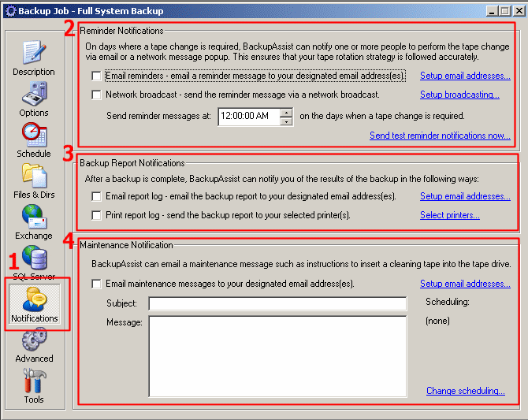This screenshot has height=420, width=528.
Task: Open Setup email addresses link for maintenance
Action: [x=465, y=284]
